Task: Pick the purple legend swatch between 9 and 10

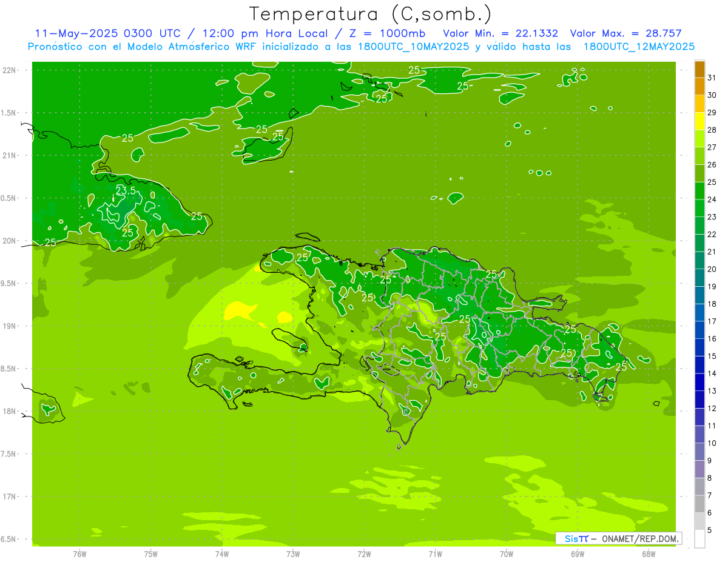Action: [x=699, y=452]
